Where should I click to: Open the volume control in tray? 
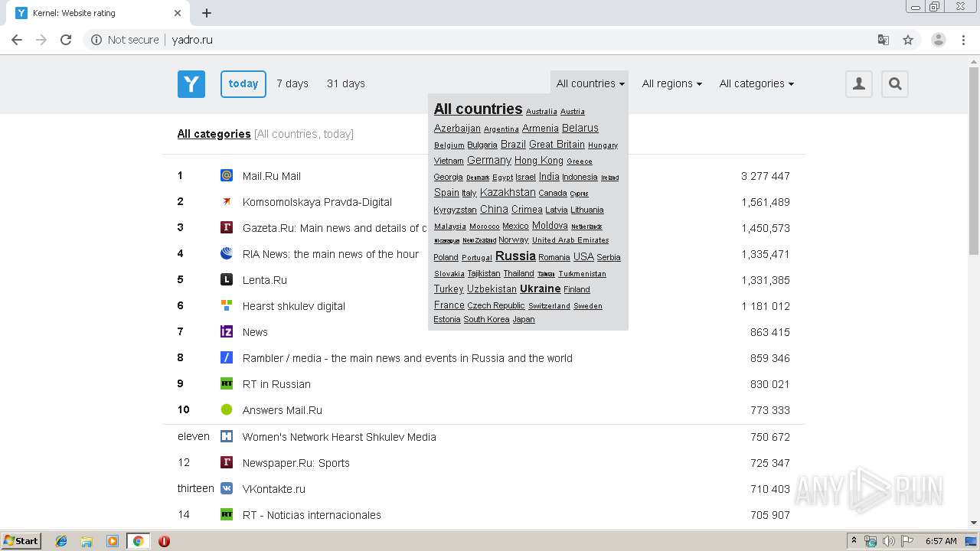point(889,541)
